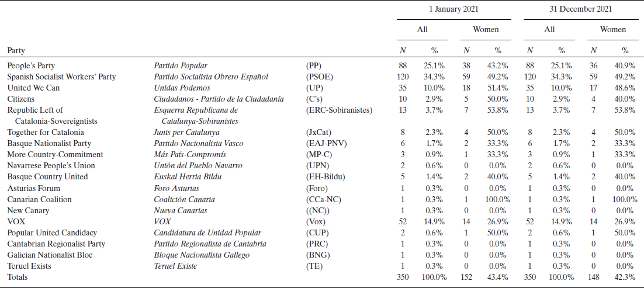
Task: Click the "Totals" row label
Action: tap(18, 277)
